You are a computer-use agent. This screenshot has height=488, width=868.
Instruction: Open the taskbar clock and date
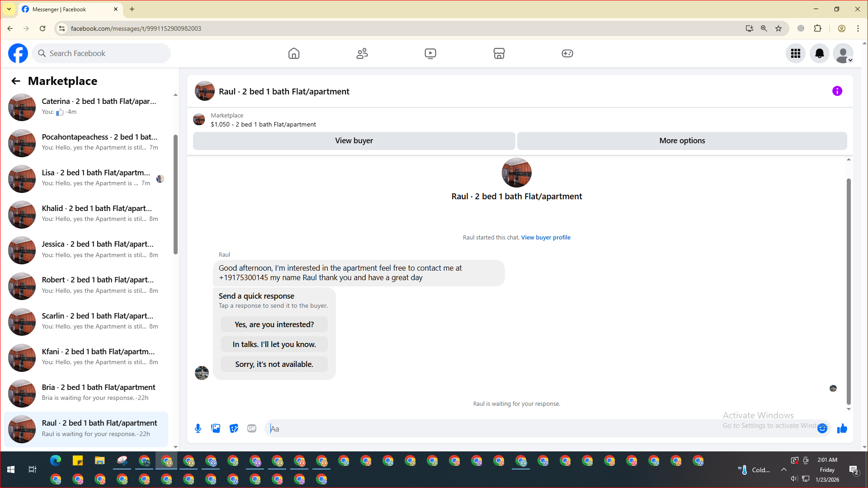pos(827,469)
